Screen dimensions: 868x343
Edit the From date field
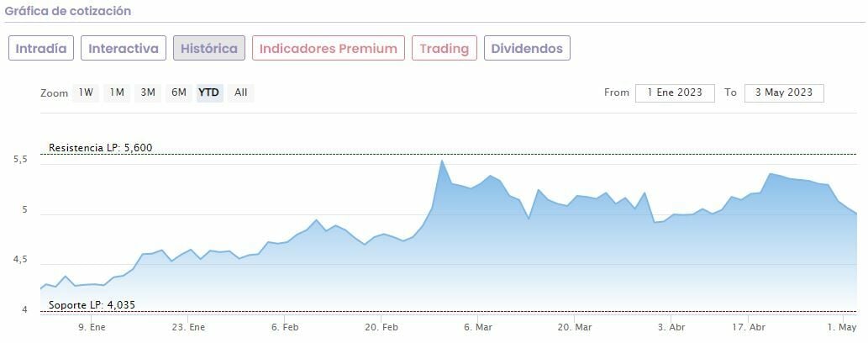point(675,92)
